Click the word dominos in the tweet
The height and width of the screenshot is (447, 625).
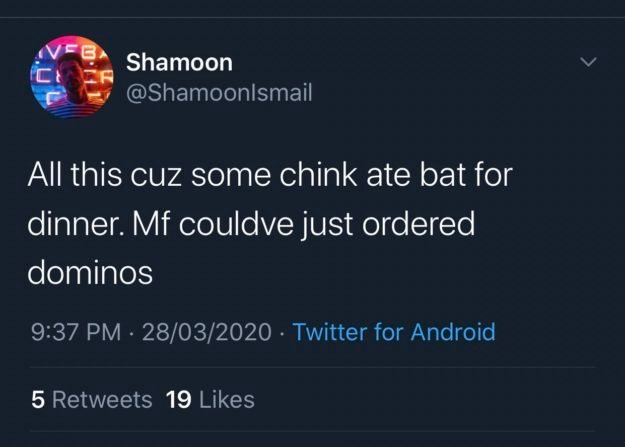pos(90,272)
